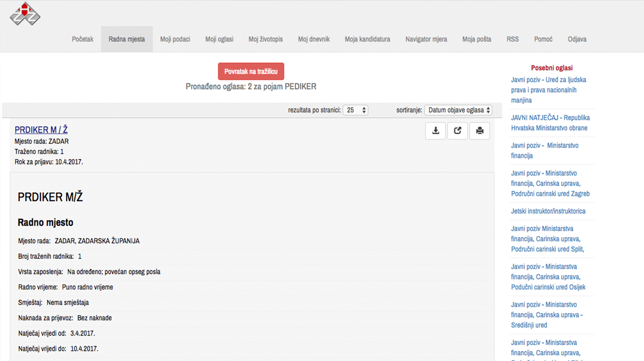Open the job listing in a new window
This screenshot has width=644, height=361.
point(458,131)
